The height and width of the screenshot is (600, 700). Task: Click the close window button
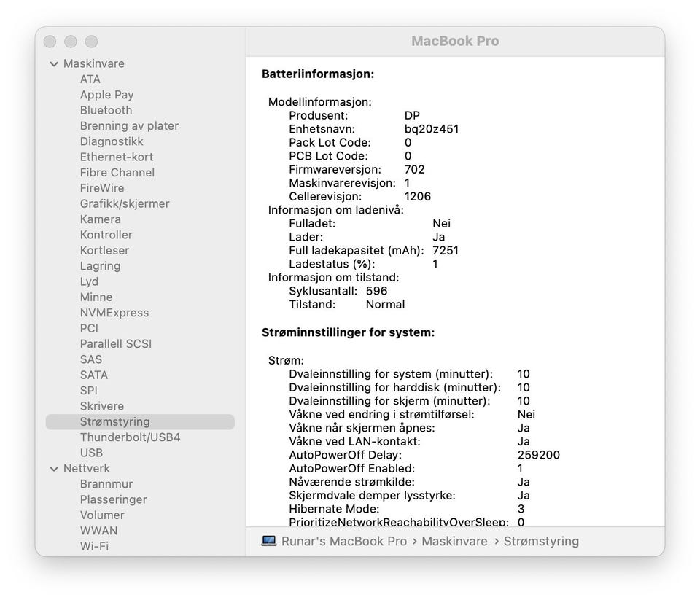(50, 42)
